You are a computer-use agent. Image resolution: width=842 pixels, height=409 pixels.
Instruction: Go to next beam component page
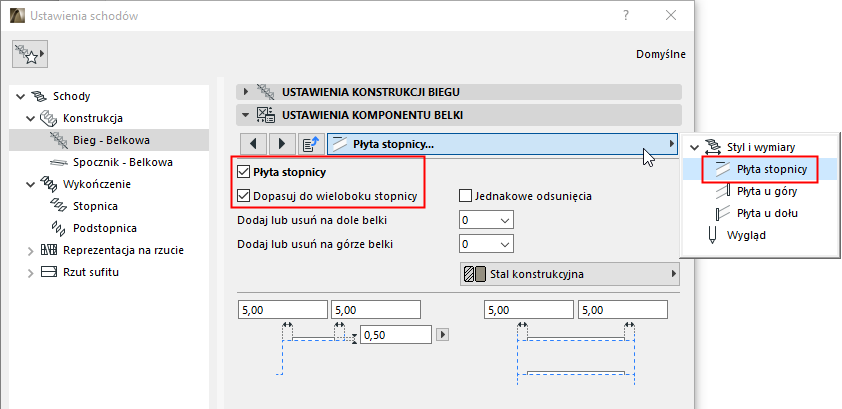tap(283, 144)
